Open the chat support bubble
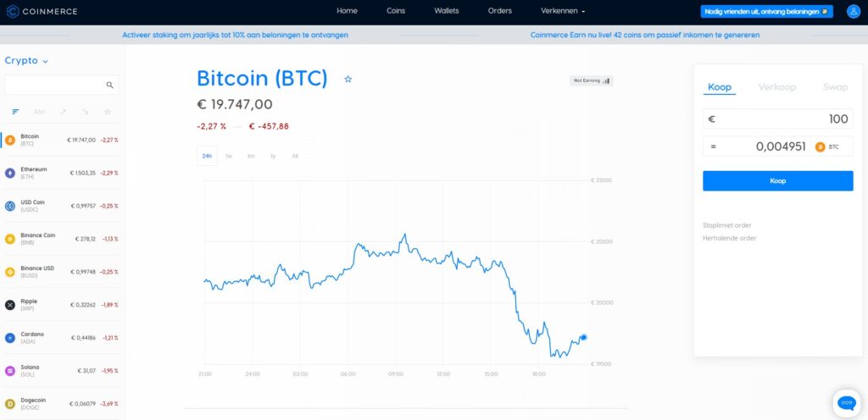This screenshot has height=420, width=868. 846,403
